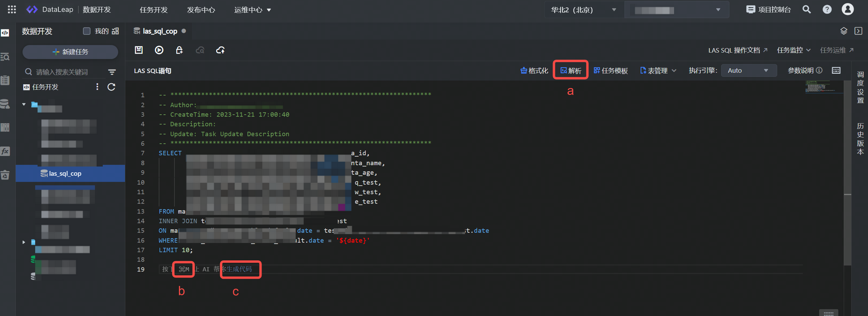The image size is (868, 316).
Task: Click the lock task icon
Action: (x=179, y=50)
